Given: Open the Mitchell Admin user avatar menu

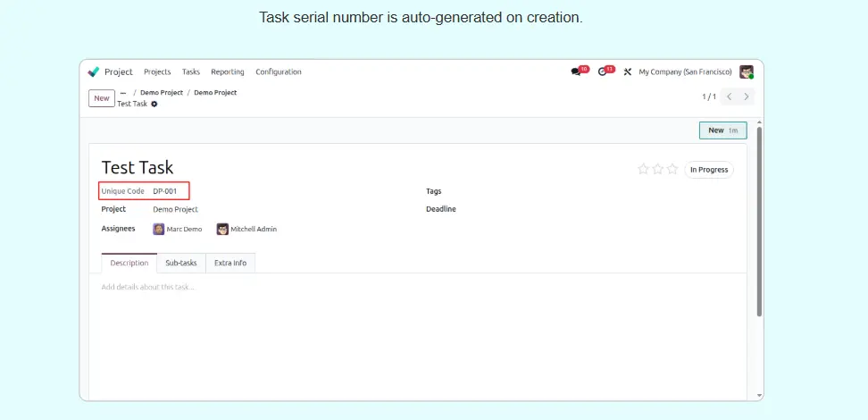Looking at the screenshot, I should [x=746, y=72].
